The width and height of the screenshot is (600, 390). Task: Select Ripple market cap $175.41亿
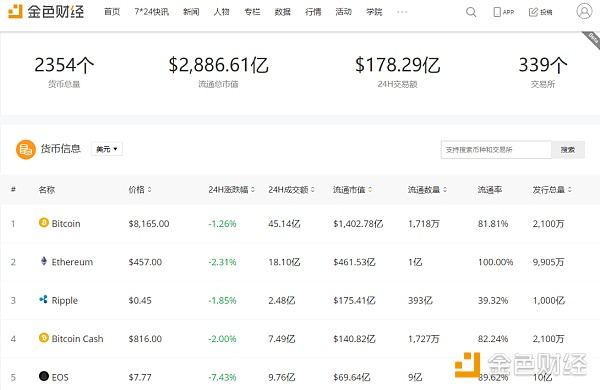coord(354,300)
